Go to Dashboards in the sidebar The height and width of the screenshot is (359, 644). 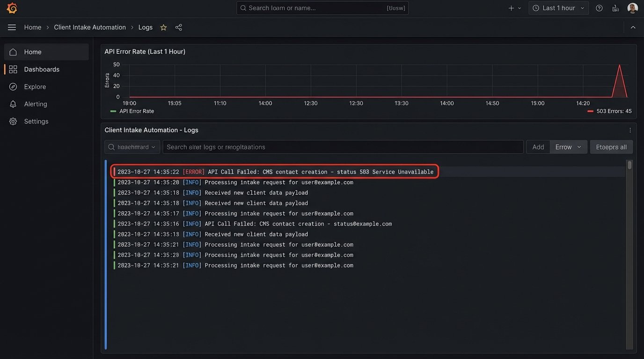42,69
